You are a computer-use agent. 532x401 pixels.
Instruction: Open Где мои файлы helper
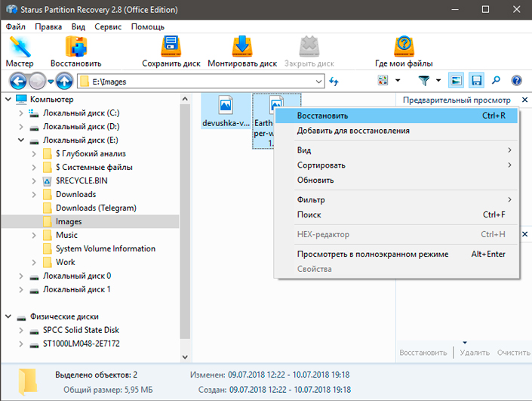click(x=404, y=51)
